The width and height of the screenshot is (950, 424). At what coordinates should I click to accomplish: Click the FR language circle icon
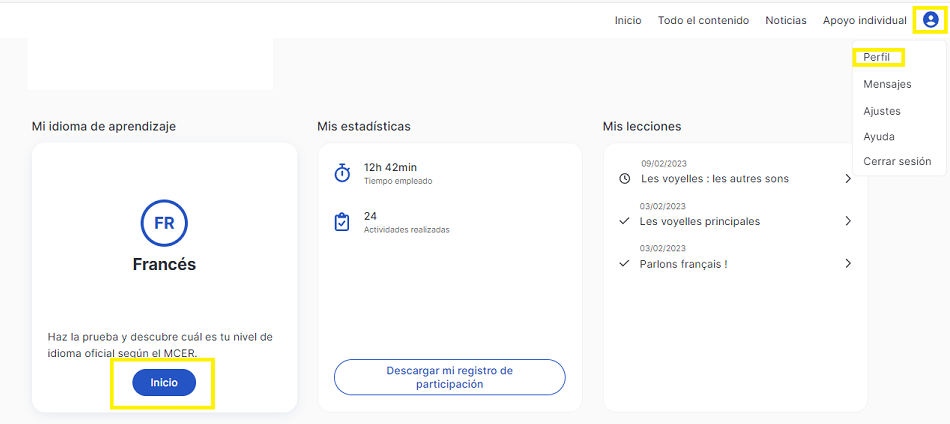(164, 224)
